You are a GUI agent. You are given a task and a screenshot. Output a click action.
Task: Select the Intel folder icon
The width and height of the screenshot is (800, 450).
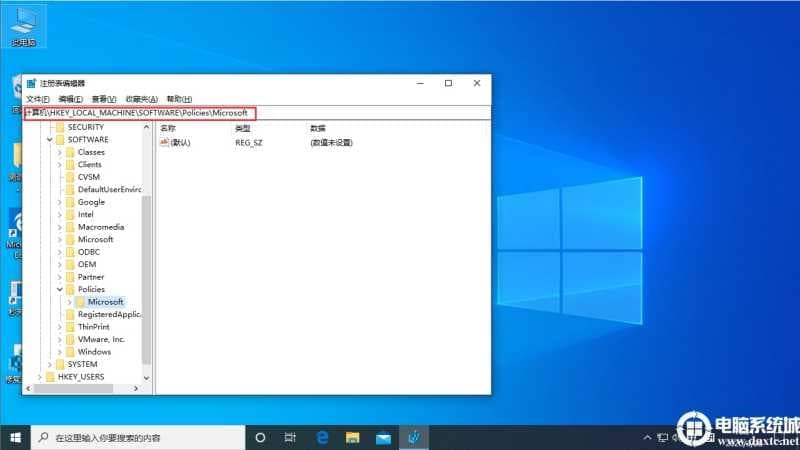(70, 215)
